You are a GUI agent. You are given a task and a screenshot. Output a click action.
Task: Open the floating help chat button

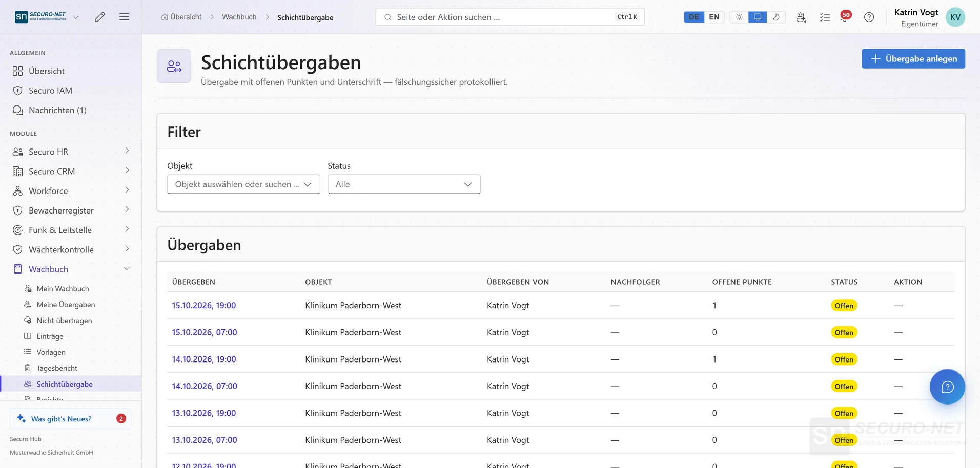pos(947,387)
